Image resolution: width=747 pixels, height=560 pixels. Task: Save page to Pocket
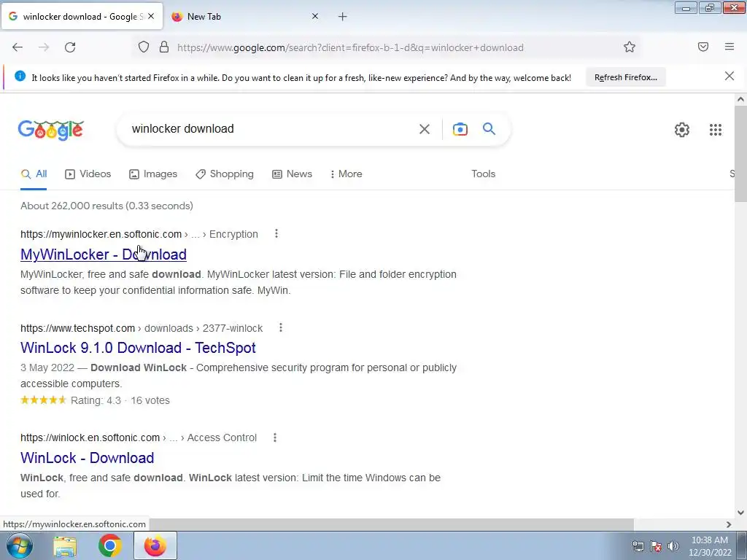[x=703, y=47]
